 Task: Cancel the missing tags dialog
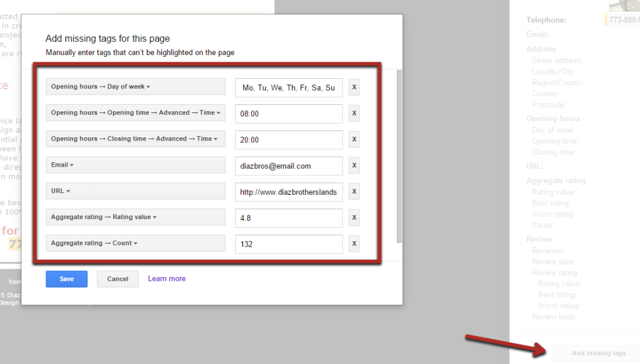click(x=117, y=278)
